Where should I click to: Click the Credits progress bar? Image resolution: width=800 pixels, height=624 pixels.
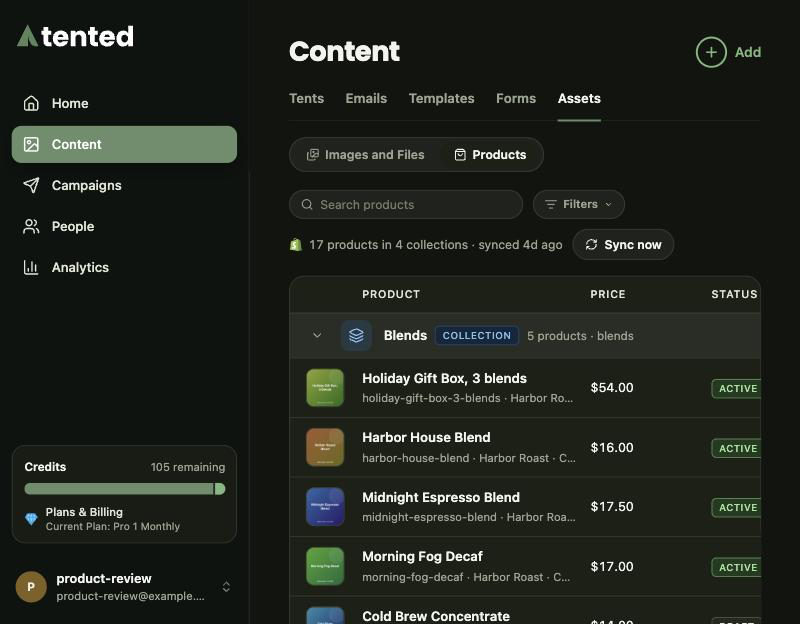tap(124, 489)
